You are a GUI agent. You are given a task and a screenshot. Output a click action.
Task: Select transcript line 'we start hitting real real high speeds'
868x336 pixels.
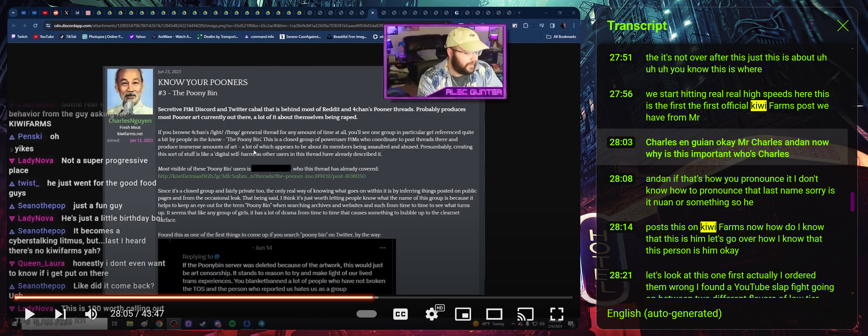pyautogui.click(x=737, y=106)
